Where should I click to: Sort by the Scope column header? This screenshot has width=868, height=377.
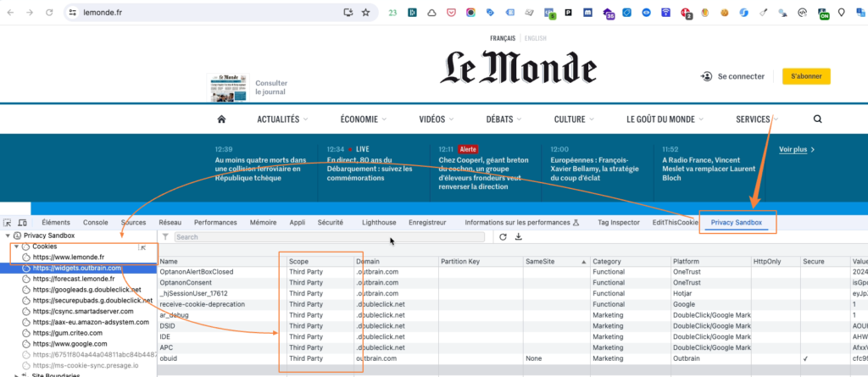320,261
